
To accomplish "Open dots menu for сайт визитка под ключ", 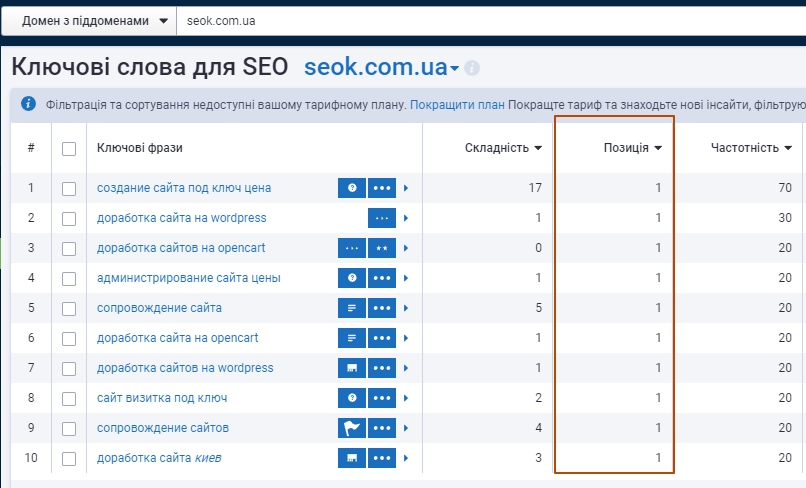I will [x=382, y=398].
